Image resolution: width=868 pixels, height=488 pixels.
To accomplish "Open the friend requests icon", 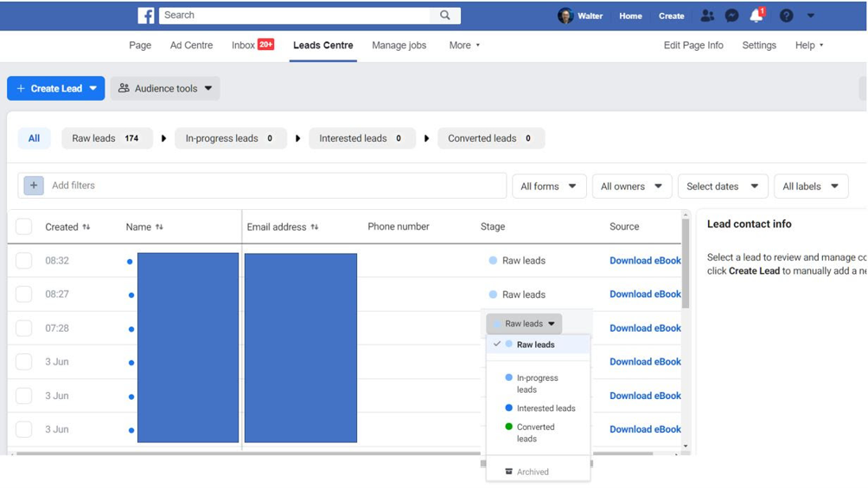I will tap(707, 16).
